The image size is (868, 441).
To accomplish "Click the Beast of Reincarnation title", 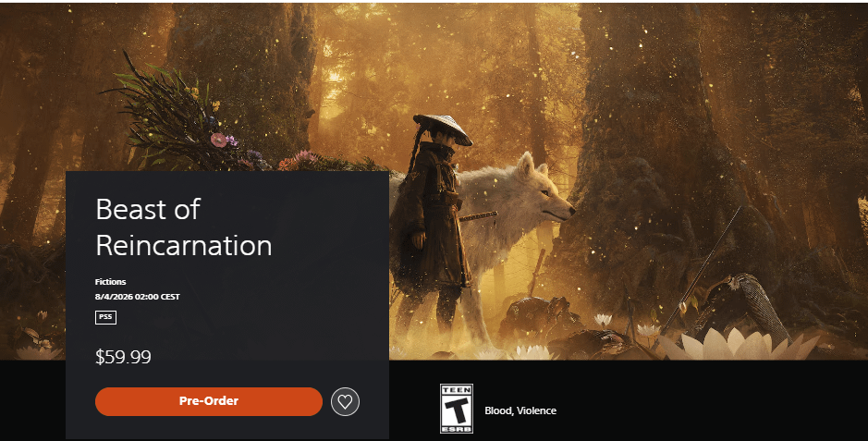I will (184, 227).
